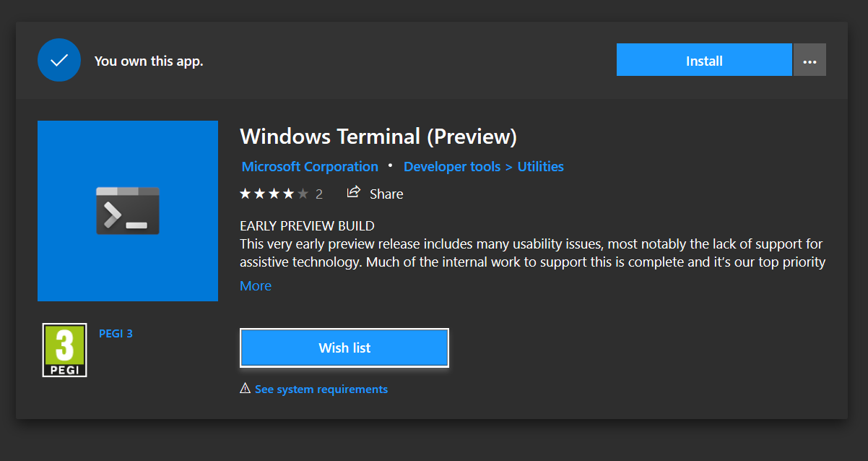This screenshot has height=461, width=868.
Task: Click the ratings count number 2
Action: coord(319,194)
